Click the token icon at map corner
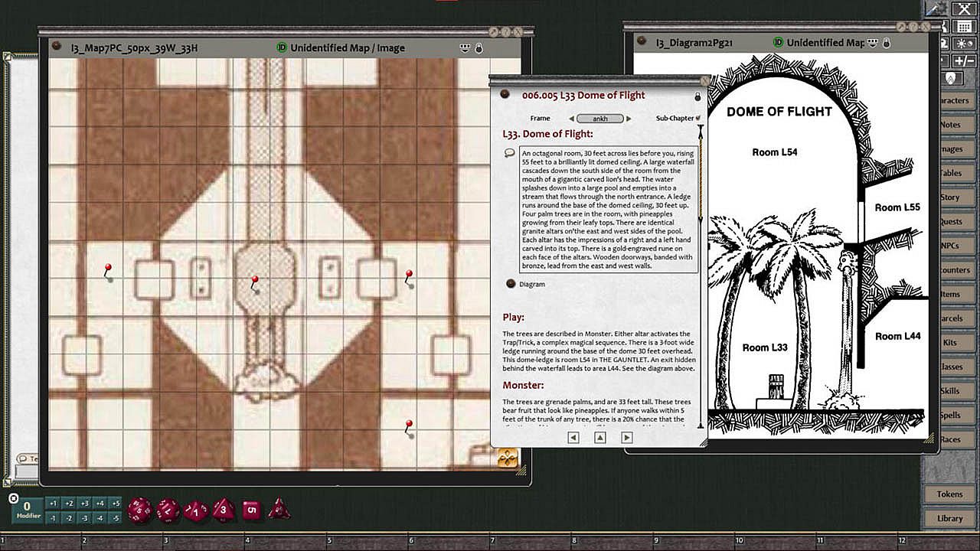The image size is (980, 551). point(508,458)
